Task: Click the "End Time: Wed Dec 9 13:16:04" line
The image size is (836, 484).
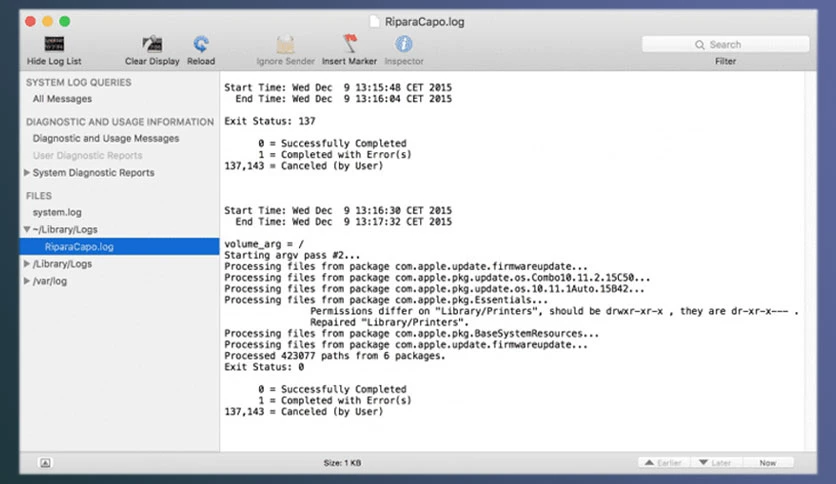Action: point(344,99)
